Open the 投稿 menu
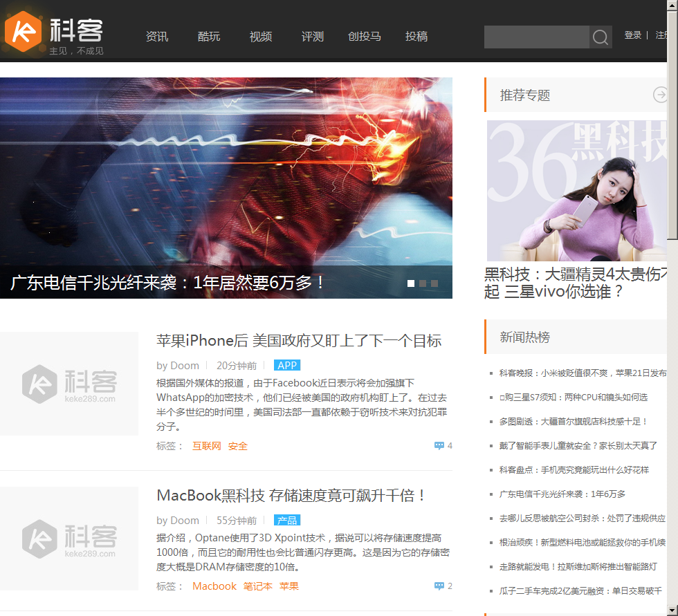The height and width of the screenshot is (616, 678). click(416, 37)
